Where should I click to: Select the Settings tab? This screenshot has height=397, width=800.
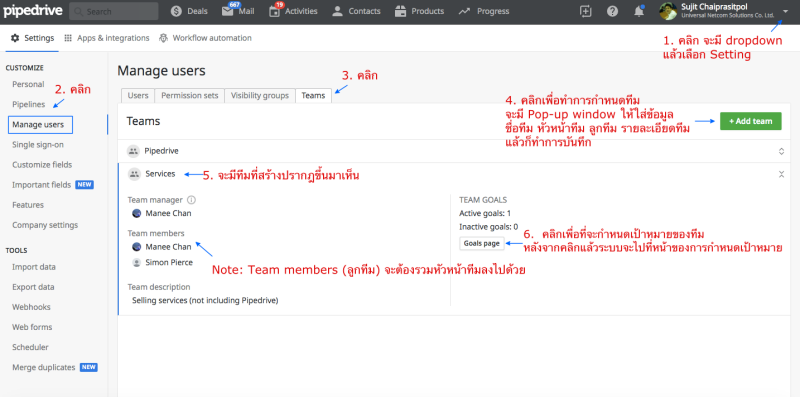32,38
